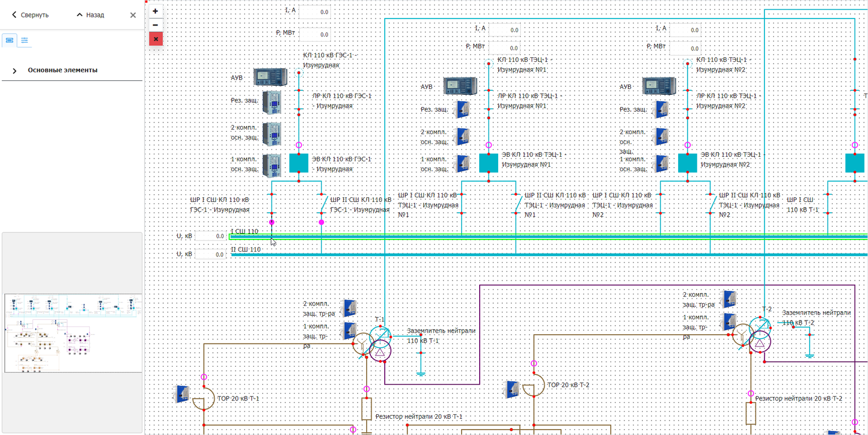Select breaker ЭВ КЛ 110 кВ ГЭС-1
This screenshot has height=435, width=868.
click(x=299, y=163)
